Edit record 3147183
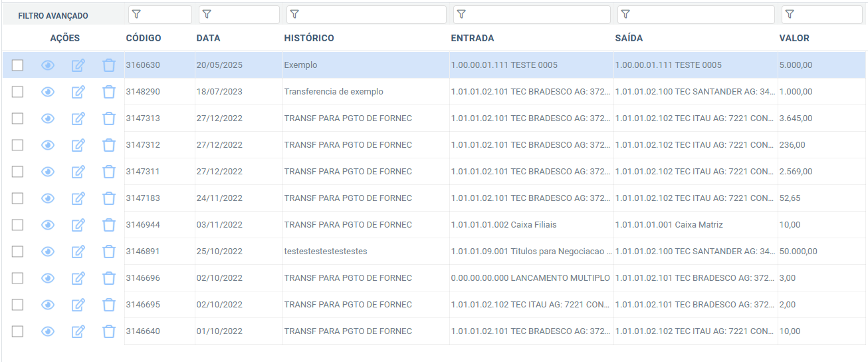Image resolution: width=868 pixels, height=362 pixels. click(x=78, y=198)
